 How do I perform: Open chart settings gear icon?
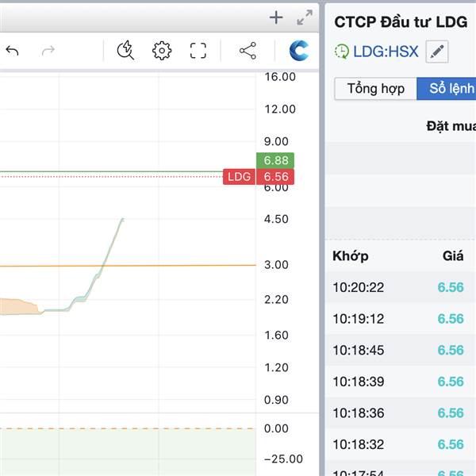162,51
